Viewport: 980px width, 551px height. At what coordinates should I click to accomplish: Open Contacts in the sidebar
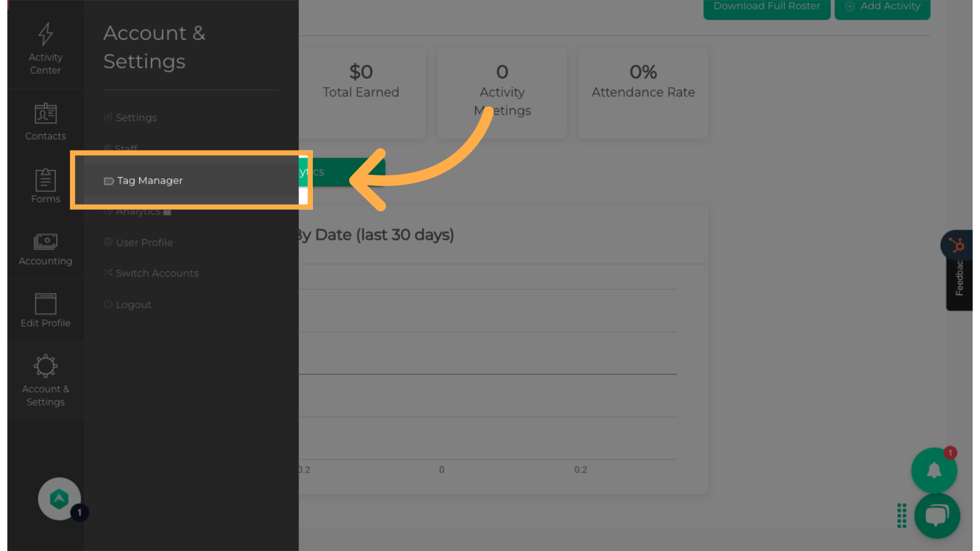(x=45, y=122)
